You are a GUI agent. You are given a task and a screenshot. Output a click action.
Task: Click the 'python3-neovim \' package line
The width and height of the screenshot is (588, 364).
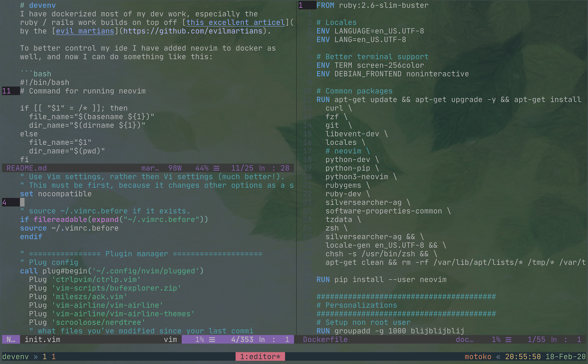coord(361,177)
